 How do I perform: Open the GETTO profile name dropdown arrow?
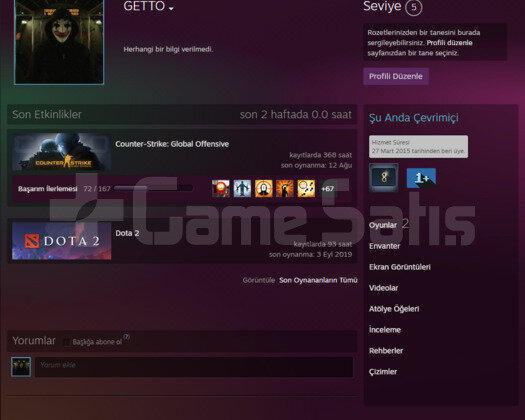tap(171, 8)
